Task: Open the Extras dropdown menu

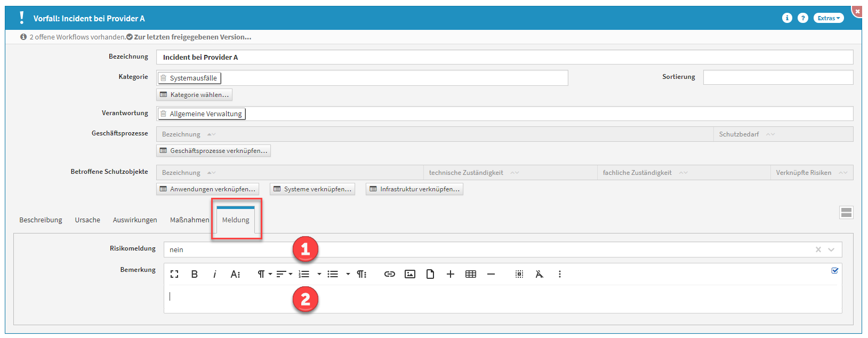Action: point(828,18)
